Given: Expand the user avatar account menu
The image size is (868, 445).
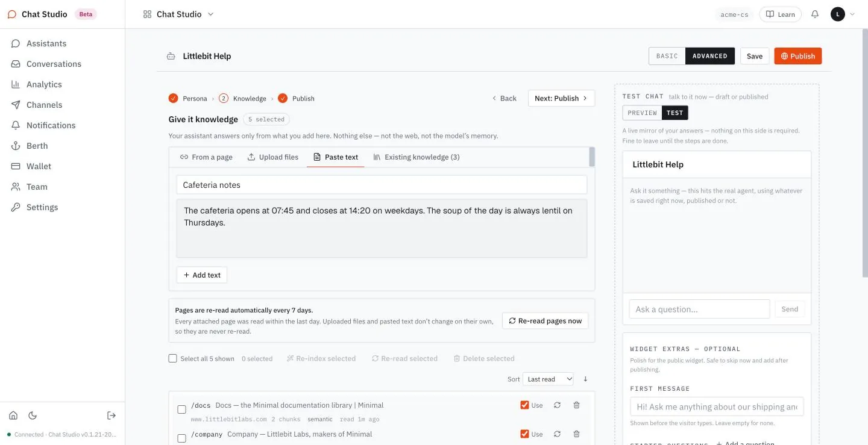Looking at the screenshot, I should click(843, 14).
